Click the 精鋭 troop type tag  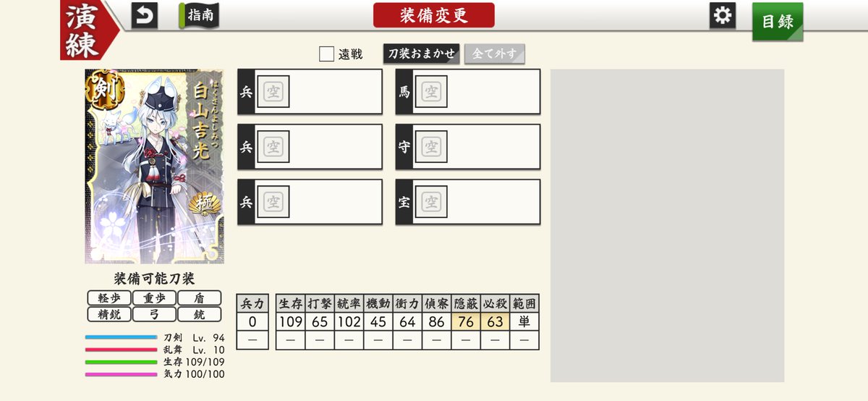(109, 314)
